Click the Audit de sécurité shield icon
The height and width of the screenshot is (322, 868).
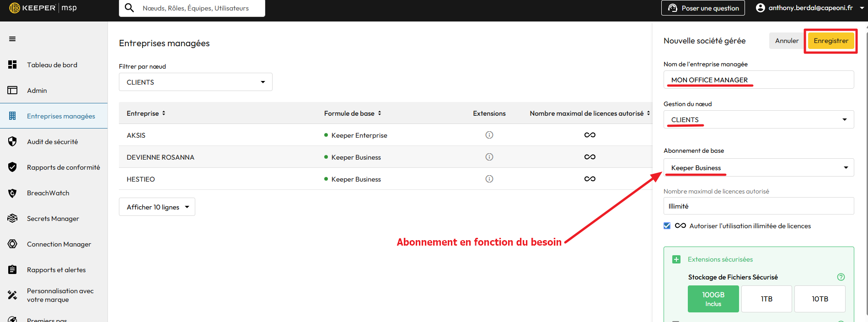click(x=12, y=141)
